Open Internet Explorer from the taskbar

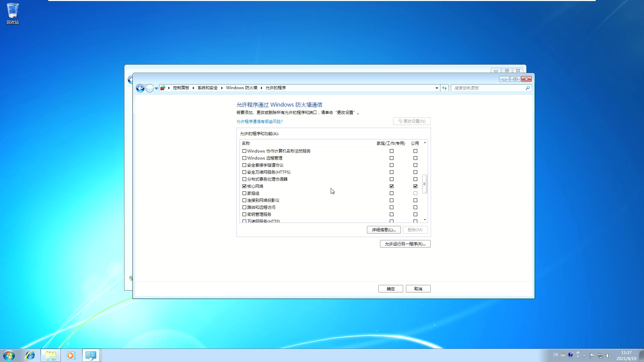30,355
